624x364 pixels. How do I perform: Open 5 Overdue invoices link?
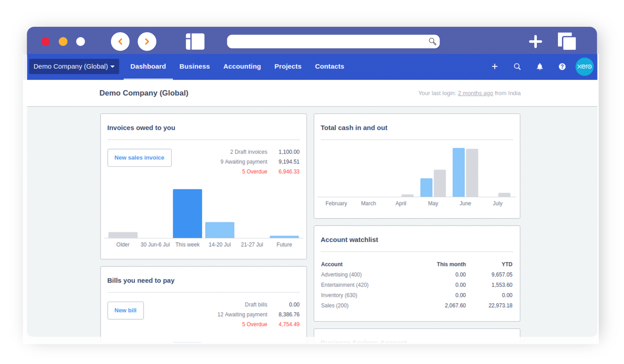pos(254,171)
